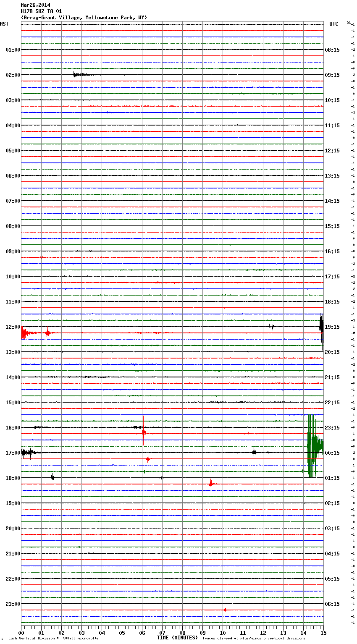This screenshot has width=357, height=644.
Task: Click the 21:15 UTC time label
Action: (332, 377)
